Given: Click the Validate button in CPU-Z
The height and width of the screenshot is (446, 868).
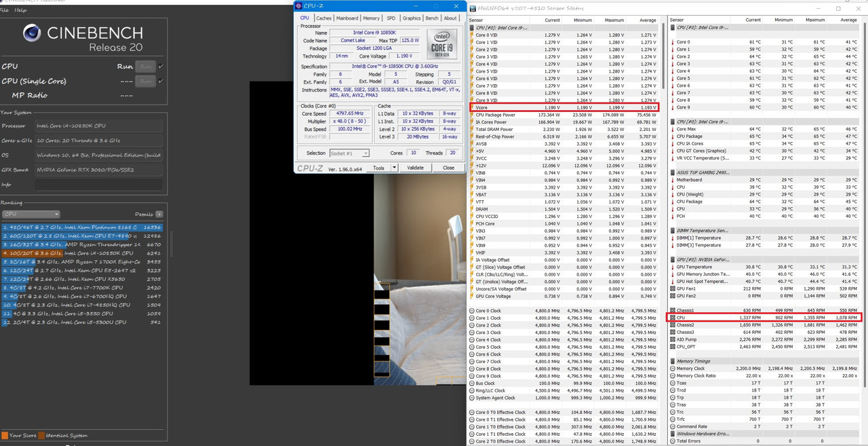Looking at the screenshot, I should pos(415,168).
